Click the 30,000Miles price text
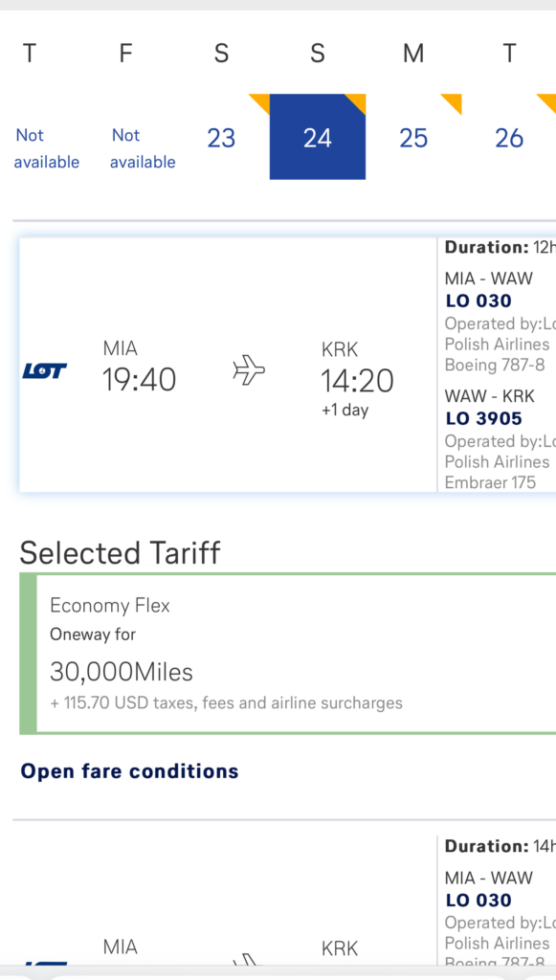Viewport: 556px width, 980px height. coord(122,672)
